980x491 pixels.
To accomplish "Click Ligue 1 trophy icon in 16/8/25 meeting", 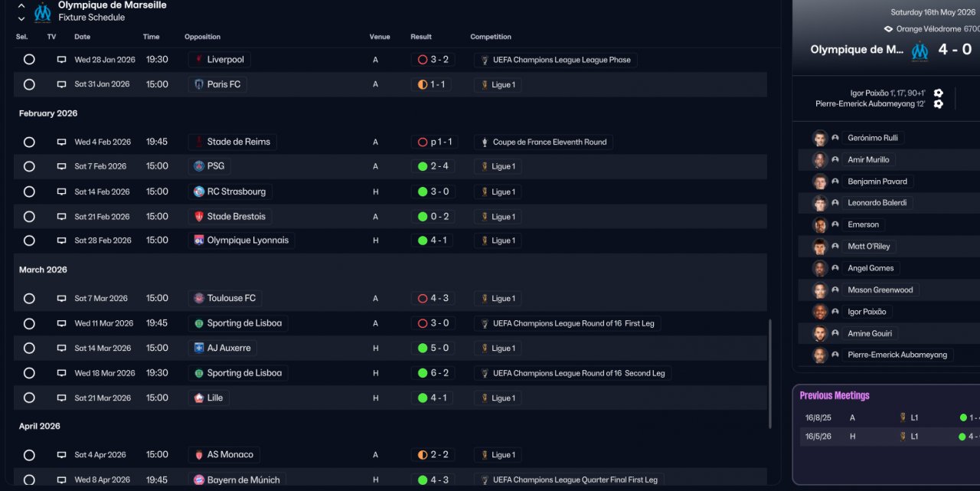I will click(x=903, y=417).
